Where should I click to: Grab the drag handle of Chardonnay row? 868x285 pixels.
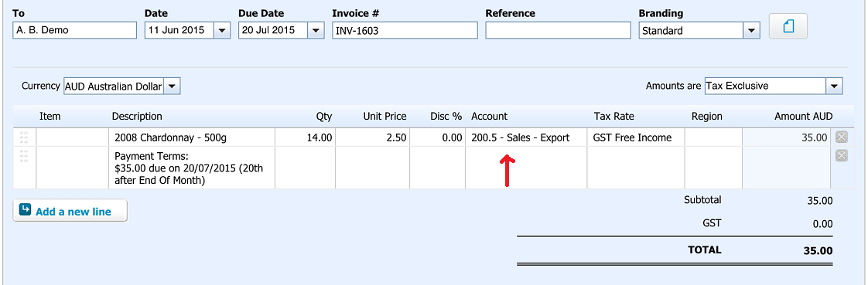(24, 137)
